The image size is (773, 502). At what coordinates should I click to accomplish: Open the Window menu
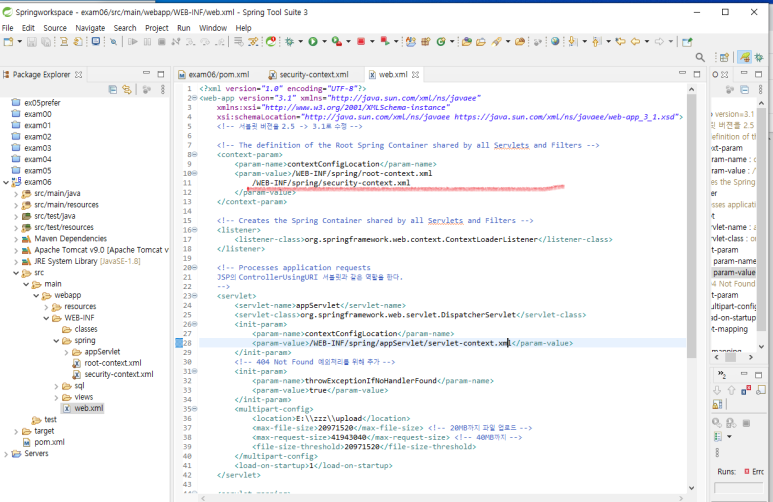(x=212, y=28)
